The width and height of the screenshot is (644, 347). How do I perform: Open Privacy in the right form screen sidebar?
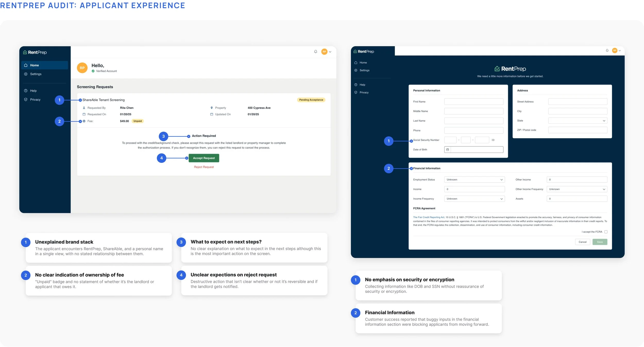click(364, 93)
